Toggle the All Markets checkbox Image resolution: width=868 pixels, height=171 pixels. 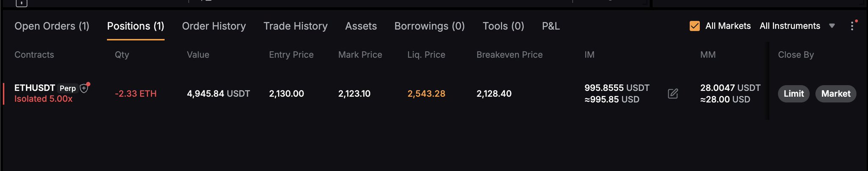coord(695,26)
